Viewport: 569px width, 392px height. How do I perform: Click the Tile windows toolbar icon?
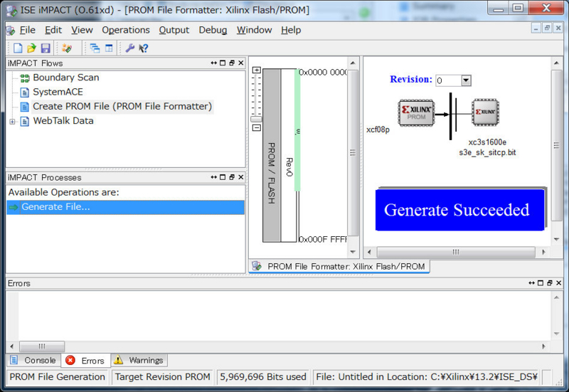[x=109, y=48]
